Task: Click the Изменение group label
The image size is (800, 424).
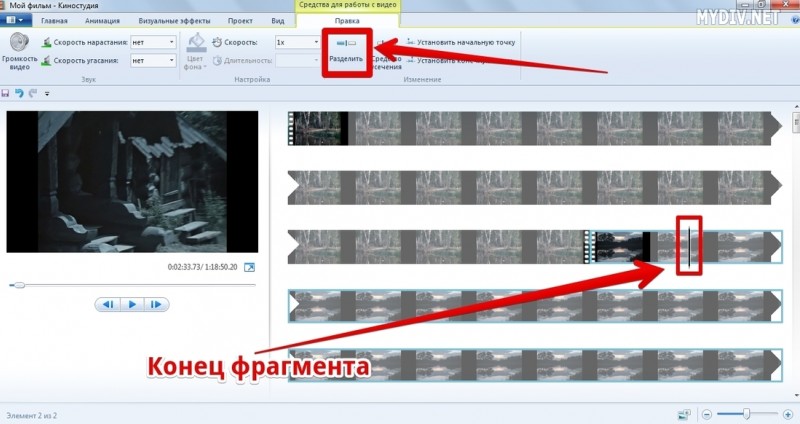Action: [422, 80]
